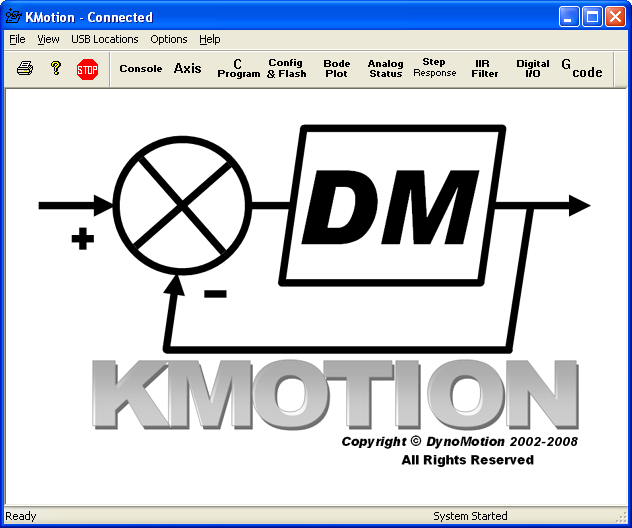Viewport: 632px width, 528px height.
Task: Open Config & Flash settings
Action: pos(286,69)
